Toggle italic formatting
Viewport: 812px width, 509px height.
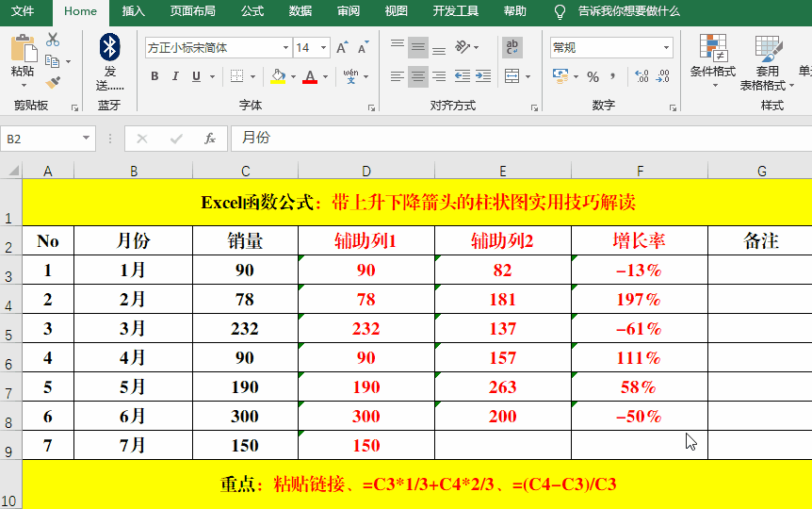tap(175, 76)
